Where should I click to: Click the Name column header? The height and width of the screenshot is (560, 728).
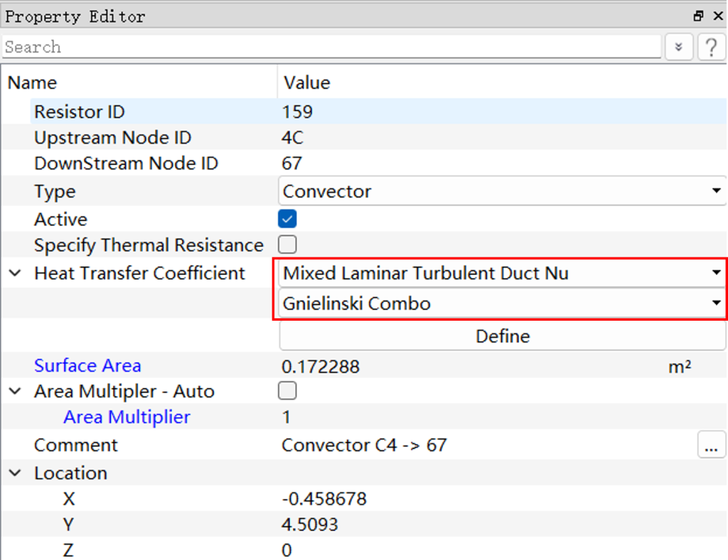point(32,83)
